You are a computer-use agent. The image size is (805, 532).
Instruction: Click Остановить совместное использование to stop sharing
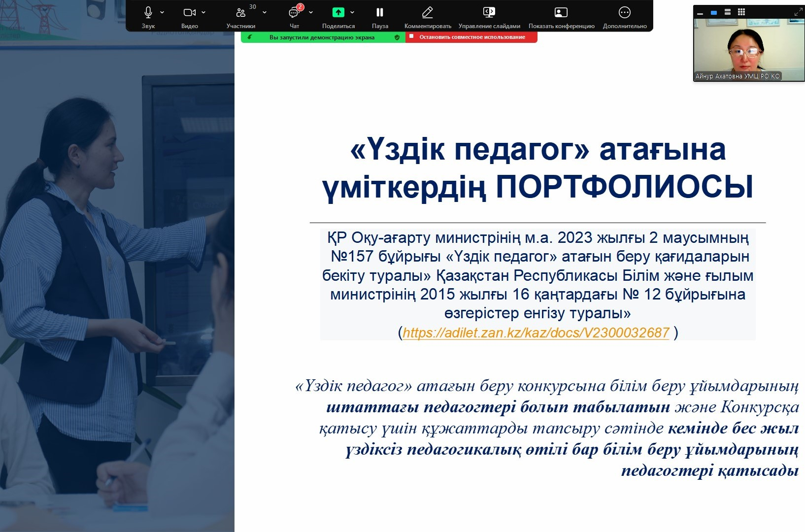tap(471, 37)
